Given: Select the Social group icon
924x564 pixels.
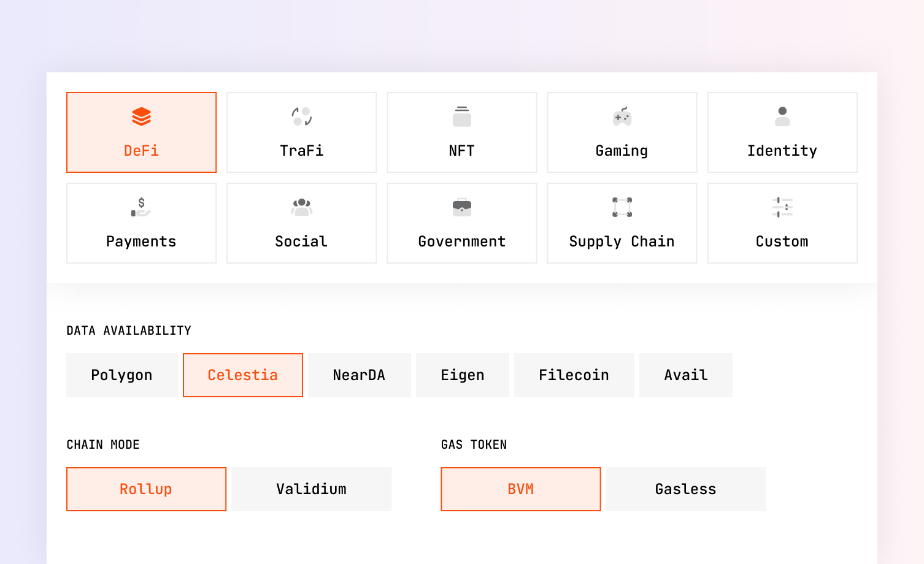Looking at the screenshot, I should point(301,207).
